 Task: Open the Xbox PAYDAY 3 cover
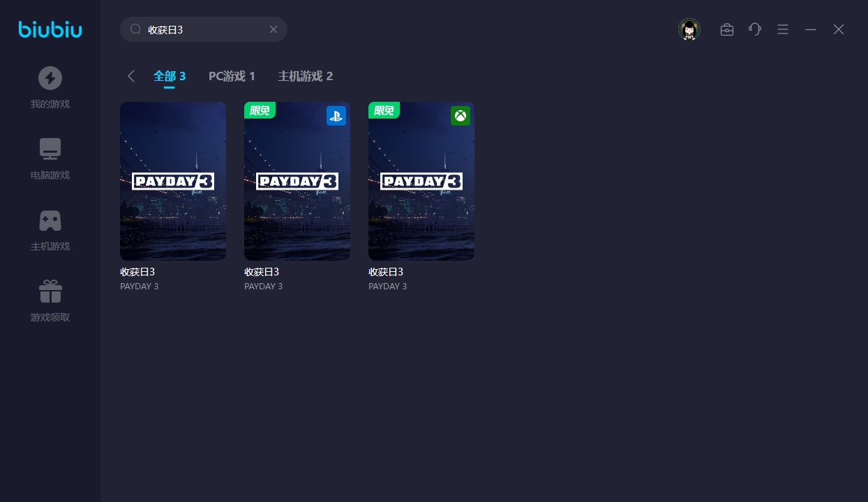421,181
